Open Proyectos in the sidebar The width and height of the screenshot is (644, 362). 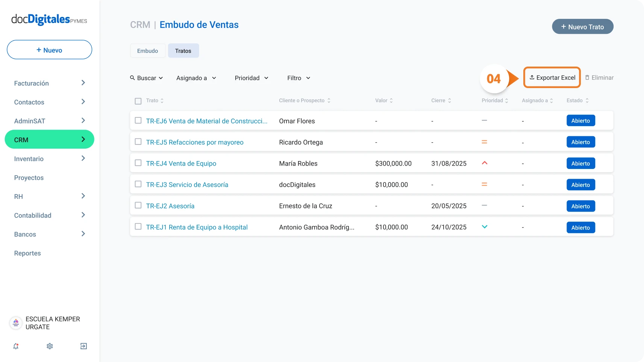pos(29,178)
